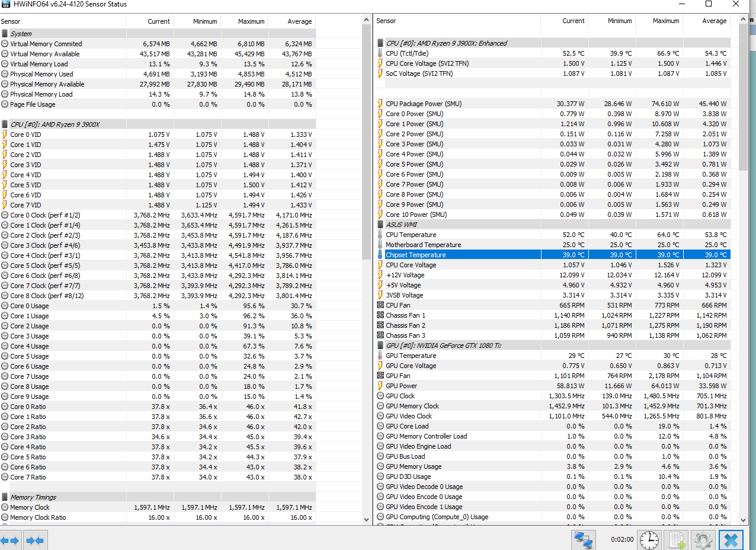Click the 0:02:00 elapsed timer

(622, 540)
